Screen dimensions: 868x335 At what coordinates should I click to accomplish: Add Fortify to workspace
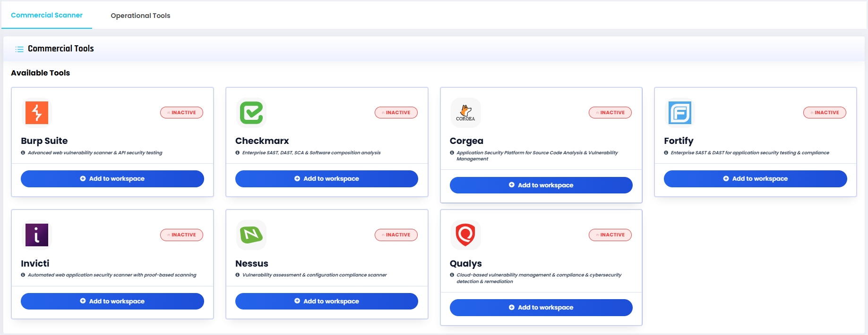pyautogui.click(x=756, y=179)
